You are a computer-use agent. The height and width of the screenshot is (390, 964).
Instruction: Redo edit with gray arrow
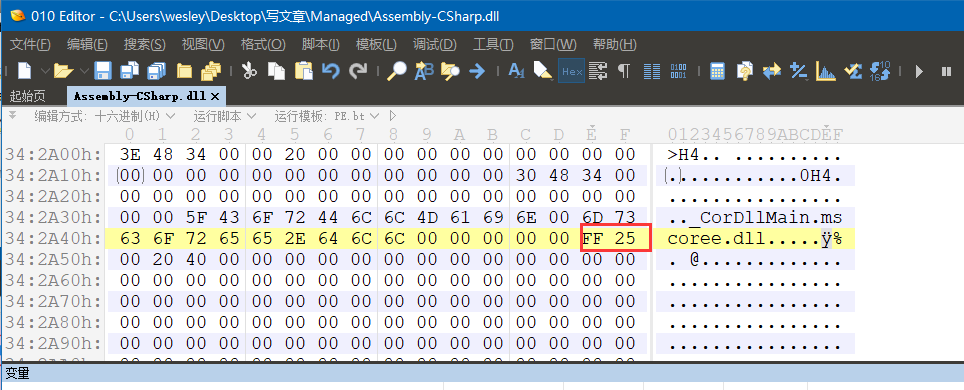pyautogui.click(x=358, y=71)
